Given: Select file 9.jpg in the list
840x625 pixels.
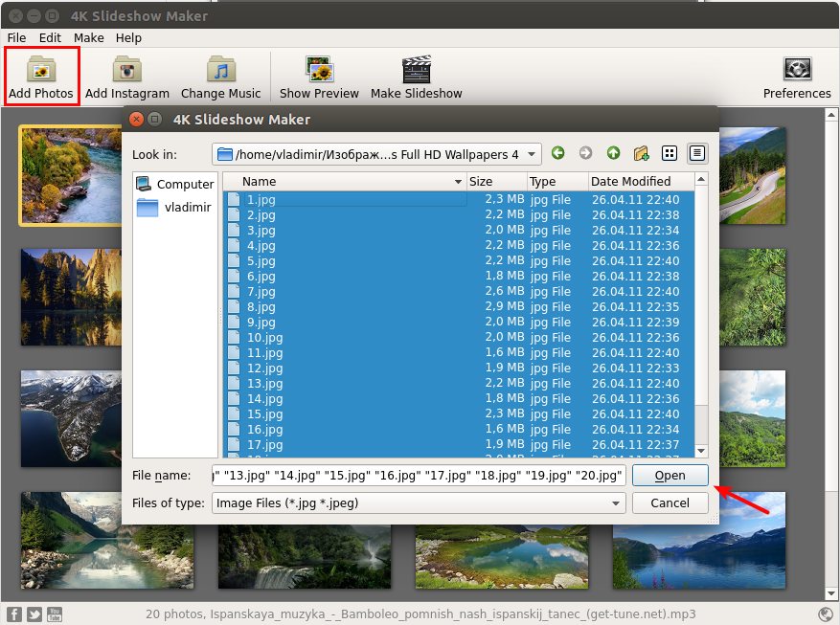Looking at the screenshot, I should [459, 323].
